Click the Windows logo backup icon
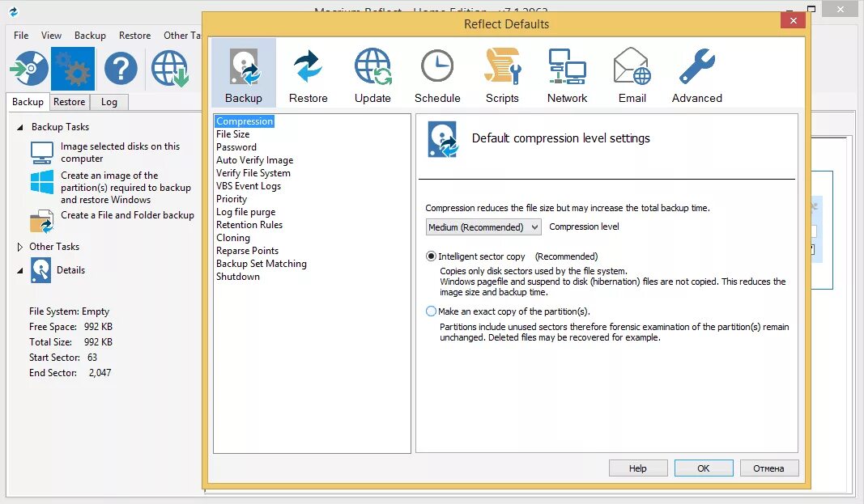Image resolution: width=864 pixels, height=504 pixels. coord(42,181)
